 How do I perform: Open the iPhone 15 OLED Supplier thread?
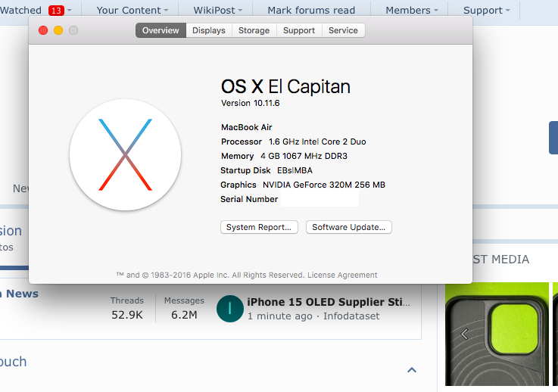[x=329, y=302]
